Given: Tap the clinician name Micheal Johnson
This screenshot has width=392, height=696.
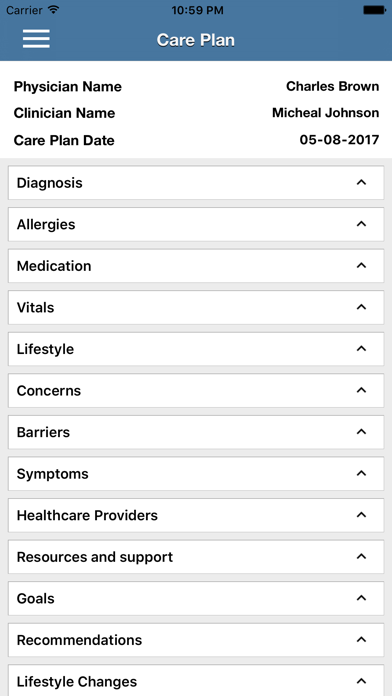Looking at the screenshot, I should (325, 113).
